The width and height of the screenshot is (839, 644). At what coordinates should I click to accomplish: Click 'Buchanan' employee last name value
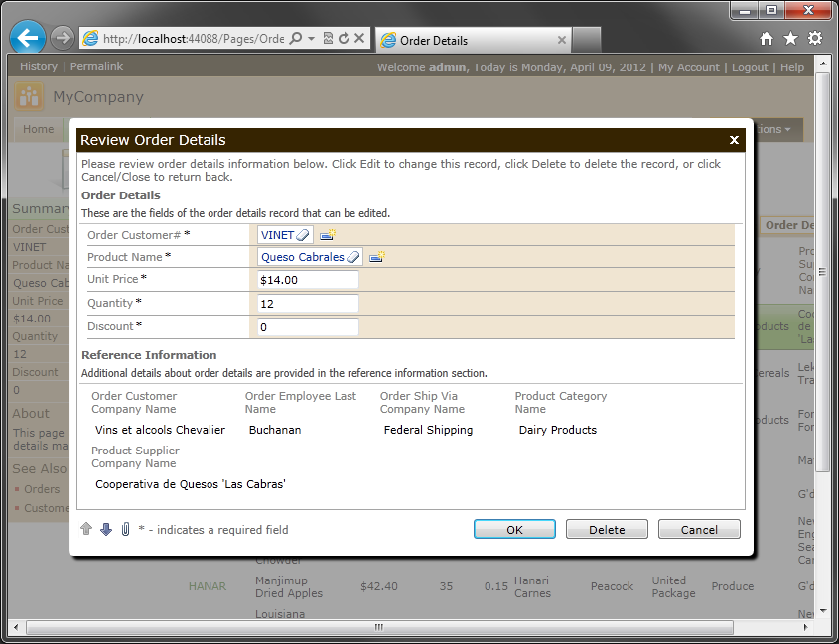pyautogui.click(x=275, y=430)
